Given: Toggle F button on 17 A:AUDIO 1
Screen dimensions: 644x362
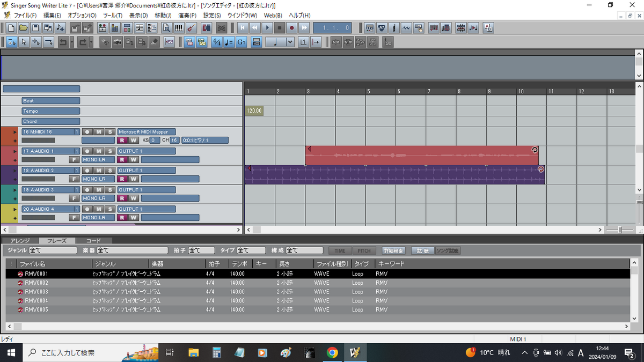Looking at the screenshot, I should tap(75, 159).
